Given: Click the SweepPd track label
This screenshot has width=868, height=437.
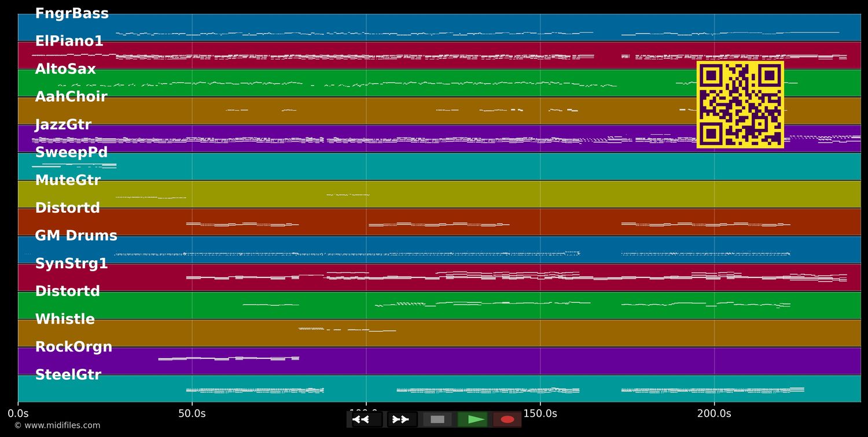Looking at the screenshot, I should [x=71, y=153].
